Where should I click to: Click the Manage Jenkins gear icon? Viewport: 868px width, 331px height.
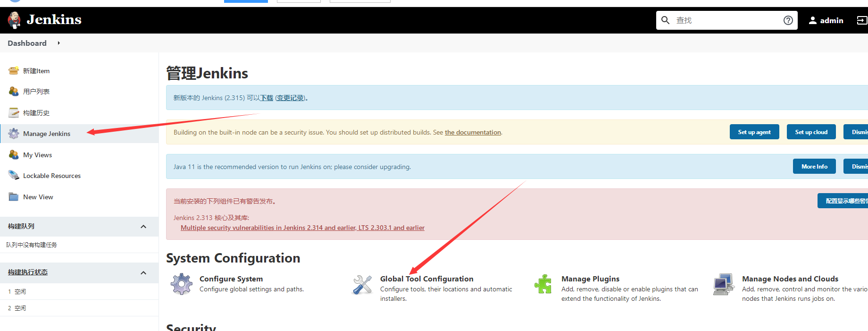coord(14,134)
